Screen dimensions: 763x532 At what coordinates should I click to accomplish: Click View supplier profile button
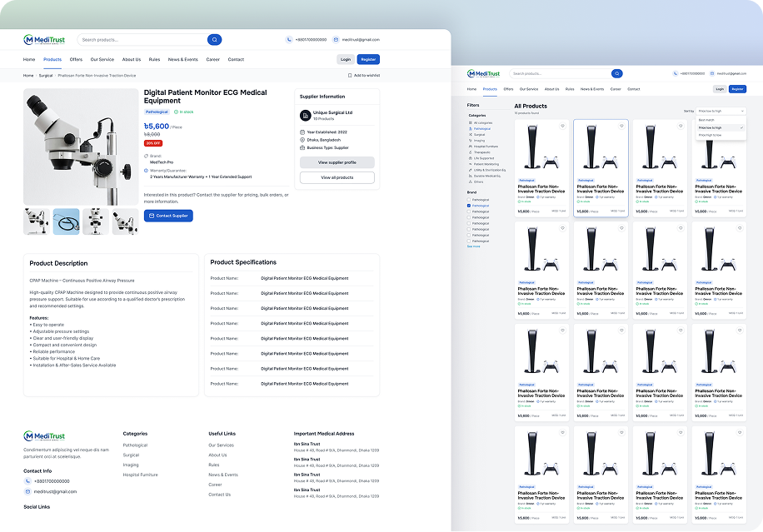coord(337,162)
